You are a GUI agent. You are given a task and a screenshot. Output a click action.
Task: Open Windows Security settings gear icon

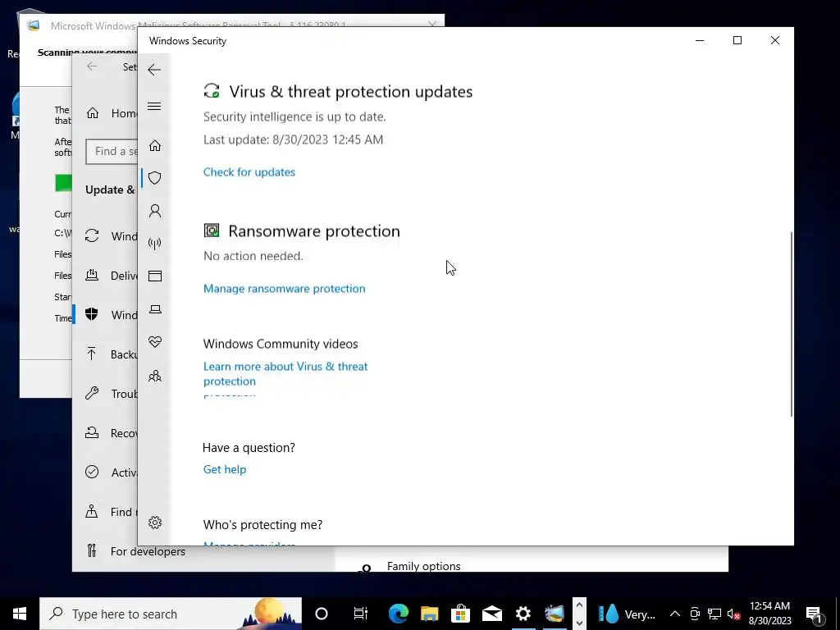[x=155, y=523]
